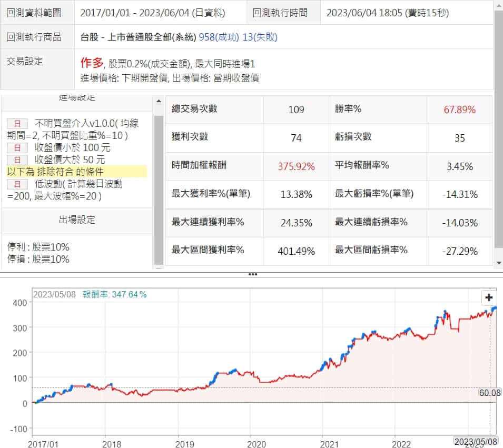
Task: Click the 日 badge next to 收盤價小於 100 元
Action: (x=17, y=148)
